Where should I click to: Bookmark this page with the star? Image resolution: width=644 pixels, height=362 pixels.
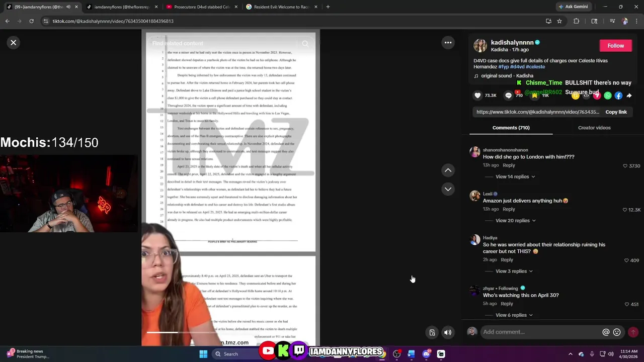point(559,21)
